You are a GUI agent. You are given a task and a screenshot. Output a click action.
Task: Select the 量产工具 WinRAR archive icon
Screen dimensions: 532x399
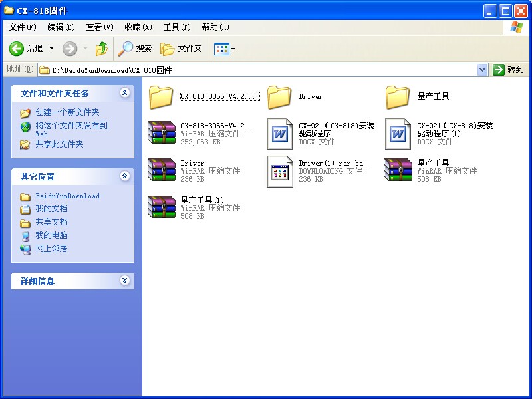(x=398, y=170)
